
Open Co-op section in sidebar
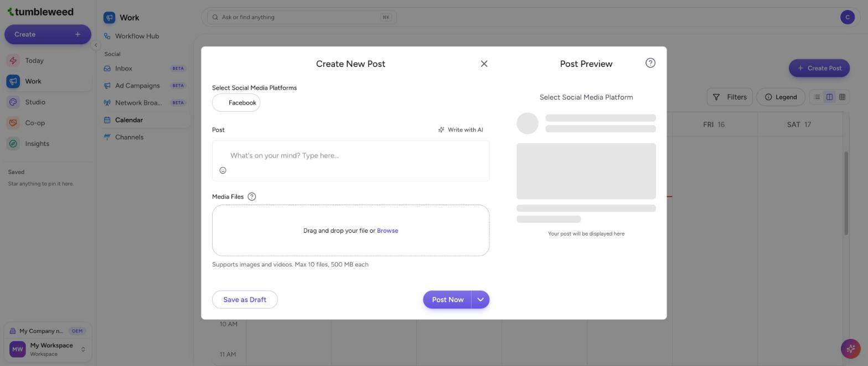tap(48, 123)
